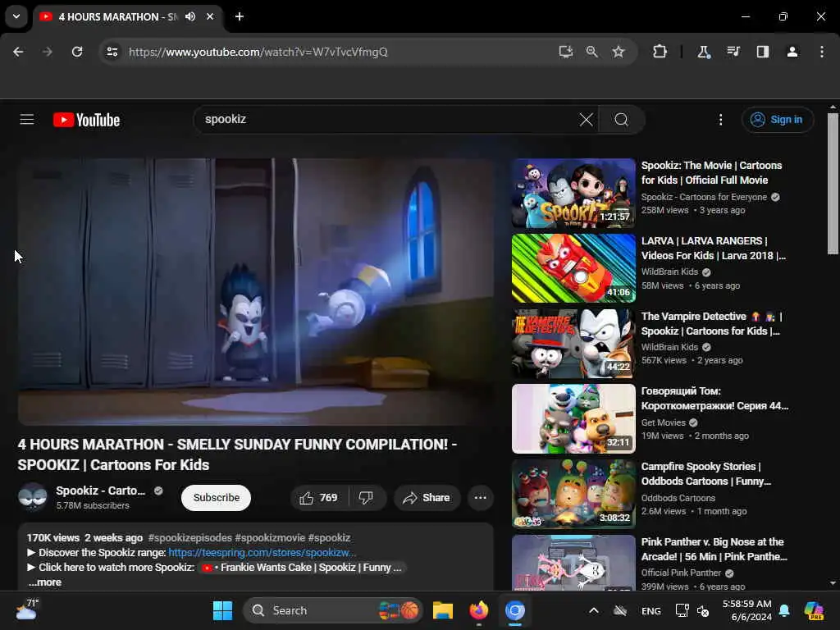Open browser profile icon
Viewport: 840px width, 630px height.
pyautogui.click(x=792, y=52)
